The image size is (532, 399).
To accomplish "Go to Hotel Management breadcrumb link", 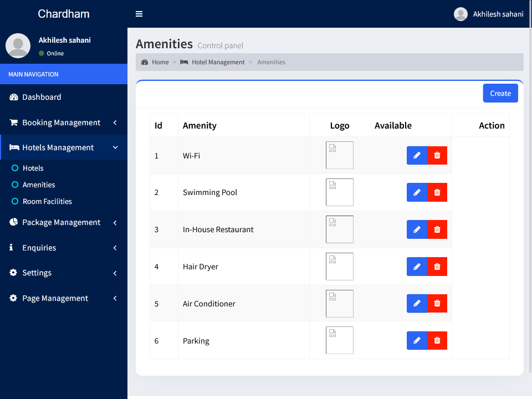I will [x=218, y=62].
